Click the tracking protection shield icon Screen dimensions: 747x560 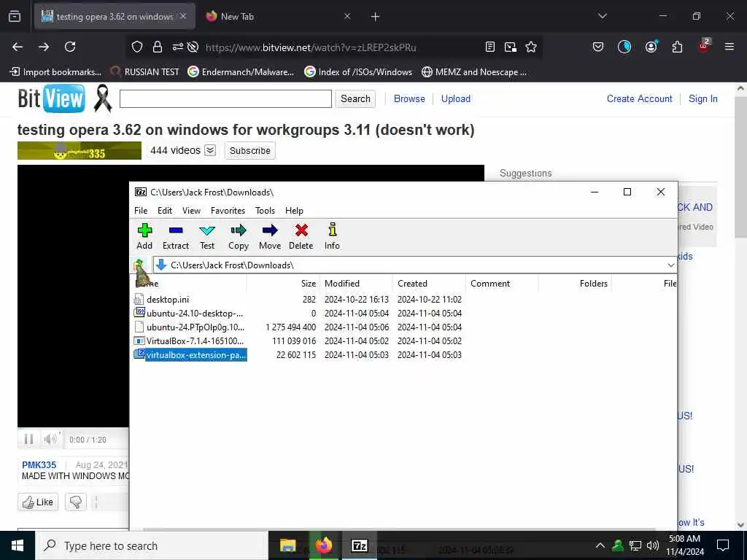137,47
